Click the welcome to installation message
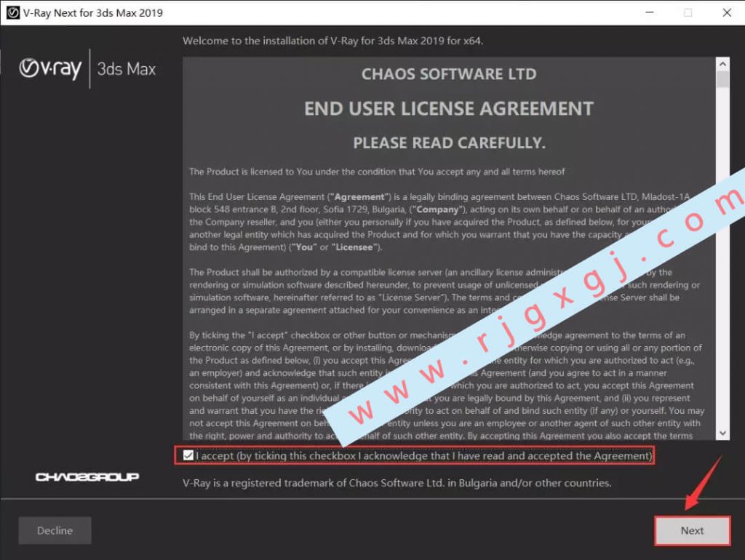 pos(332,41)
